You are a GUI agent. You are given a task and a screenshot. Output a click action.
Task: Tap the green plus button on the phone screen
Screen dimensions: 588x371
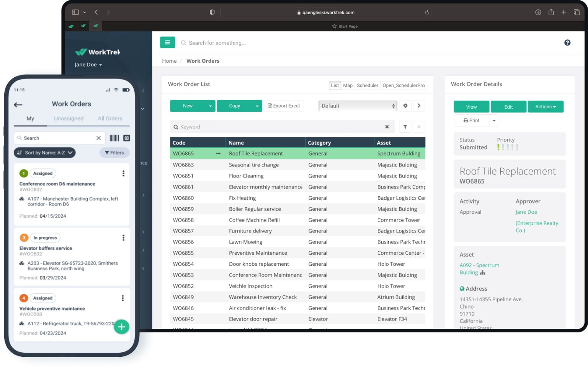pos(121,327)
